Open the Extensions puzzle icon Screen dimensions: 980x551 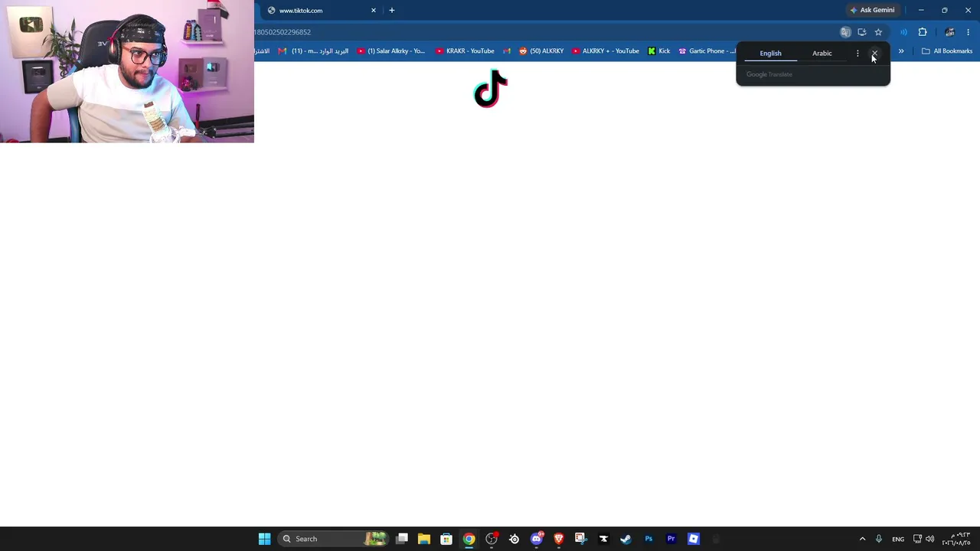click(x=923, y=32)
